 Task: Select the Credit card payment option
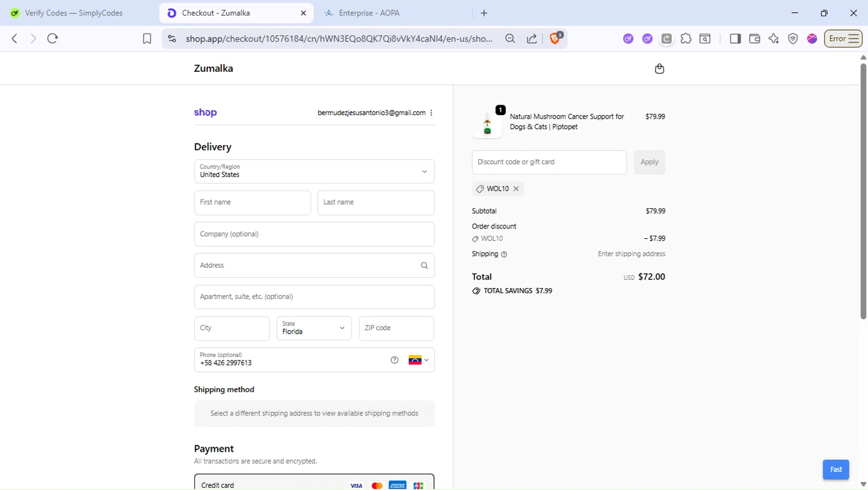pyautogui.click(x=314, y=483)
